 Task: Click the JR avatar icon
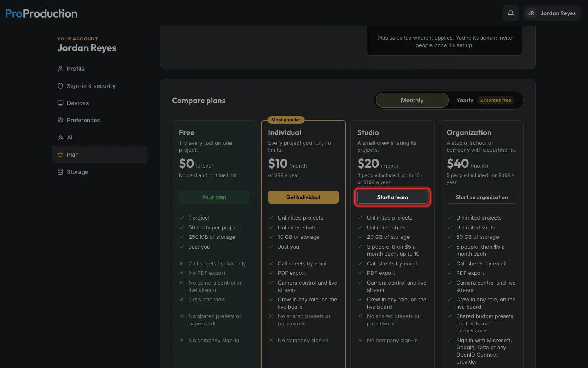(531, 13)
